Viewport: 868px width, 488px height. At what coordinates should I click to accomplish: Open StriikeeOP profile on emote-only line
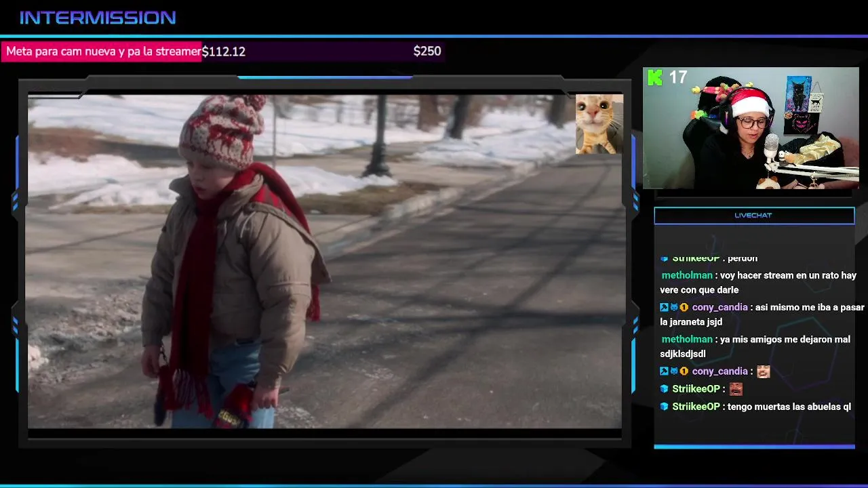(696, 388)
